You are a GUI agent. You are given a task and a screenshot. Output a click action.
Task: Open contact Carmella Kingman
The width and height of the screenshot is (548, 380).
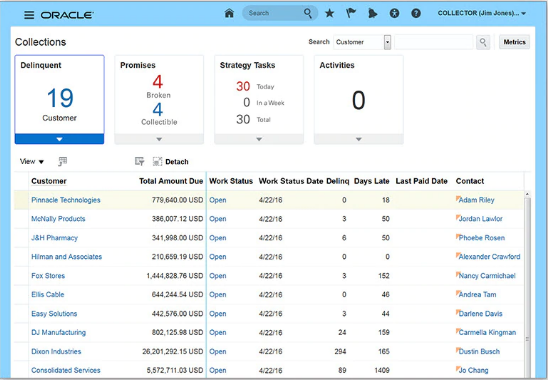(x=487, y=332)
